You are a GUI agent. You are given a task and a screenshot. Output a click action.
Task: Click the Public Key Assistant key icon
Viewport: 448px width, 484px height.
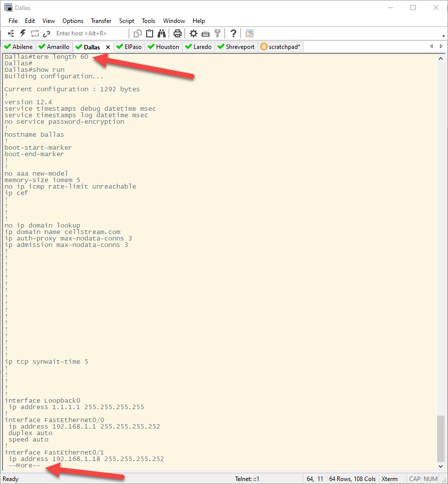pyautogui.click(x=217, y=33)
